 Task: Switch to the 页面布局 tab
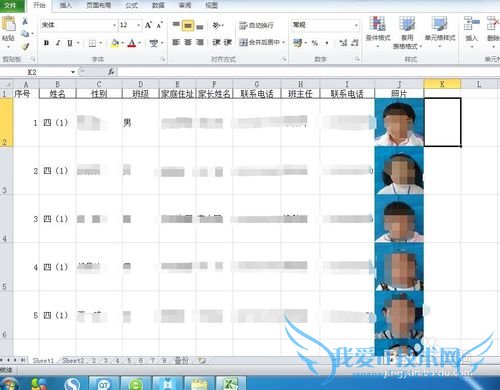[x=99, y=5]
